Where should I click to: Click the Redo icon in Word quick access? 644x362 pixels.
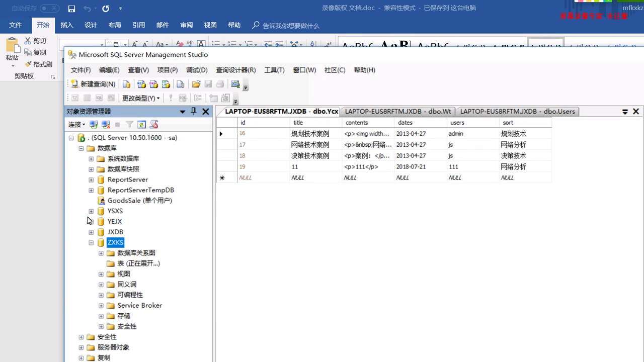tap(106, 9)
